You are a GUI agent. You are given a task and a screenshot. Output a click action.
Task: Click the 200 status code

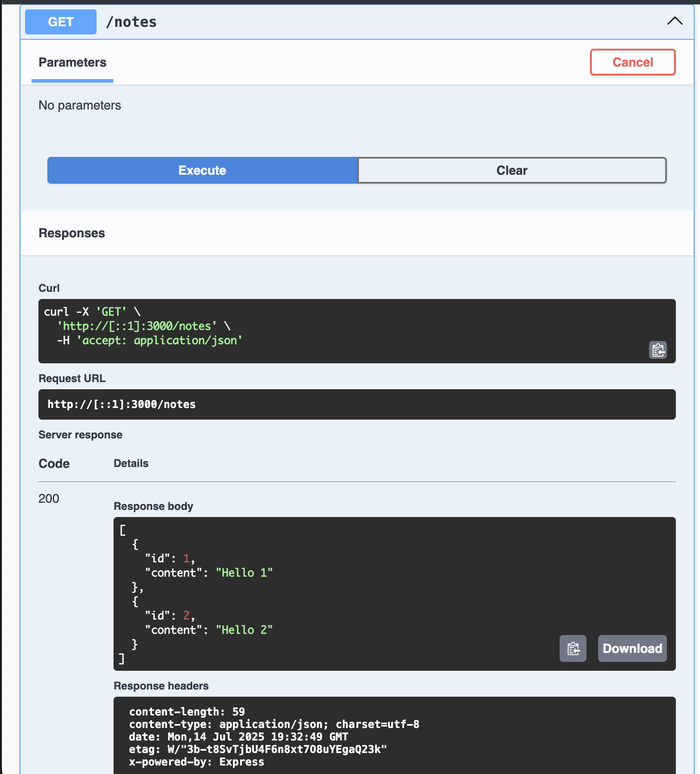point(49,499)
